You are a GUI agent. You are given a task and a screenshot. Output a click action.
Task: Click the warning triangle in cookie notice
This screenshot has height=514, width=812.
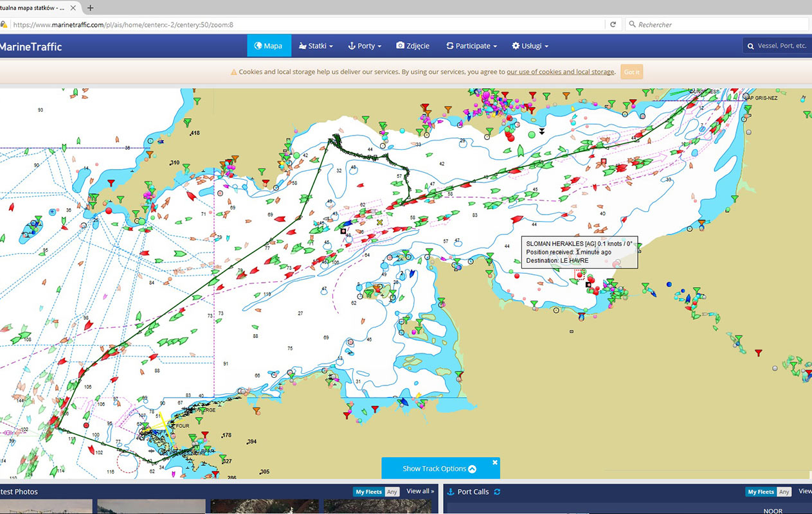(233, 72)
